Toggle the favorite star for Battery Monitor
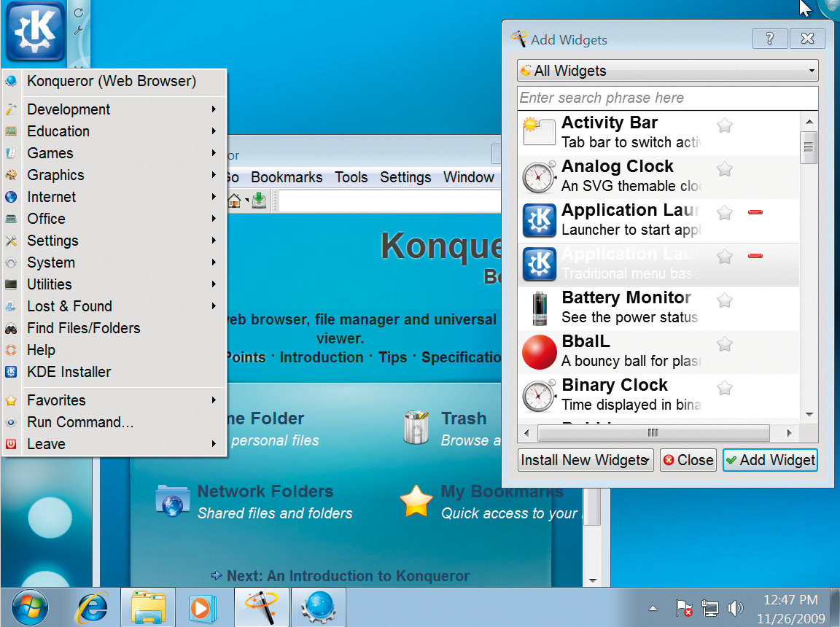Screen dimensions: 840x627 pos(725,300)
